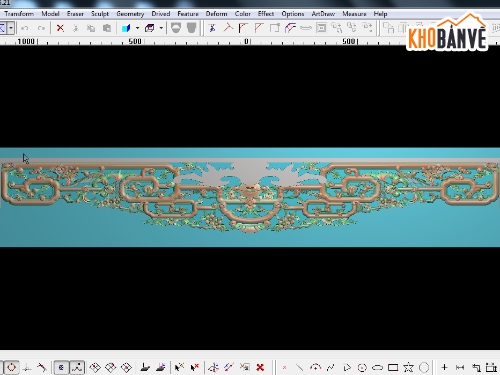Open the Measure menu
The width and height of the screenshot is (500, 375).
[x=354, y=14]
